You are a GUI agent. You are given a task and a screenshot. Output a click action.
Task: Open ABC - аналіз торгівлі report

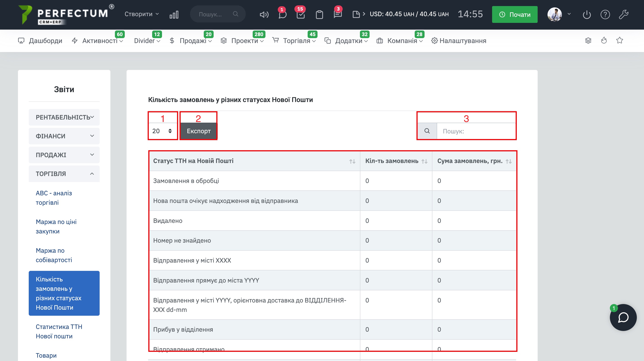(x=54, y=198)
